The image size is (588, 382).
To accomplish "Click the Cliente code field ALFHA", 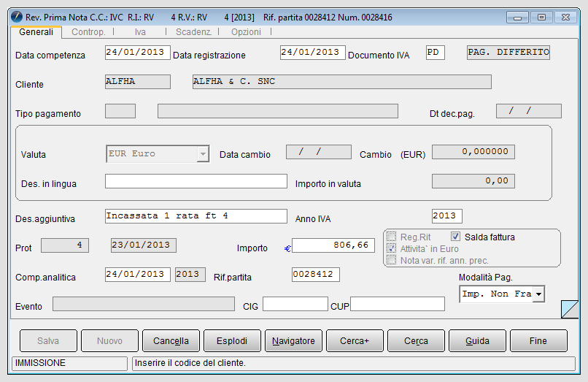I will click(x=138, y=82).
